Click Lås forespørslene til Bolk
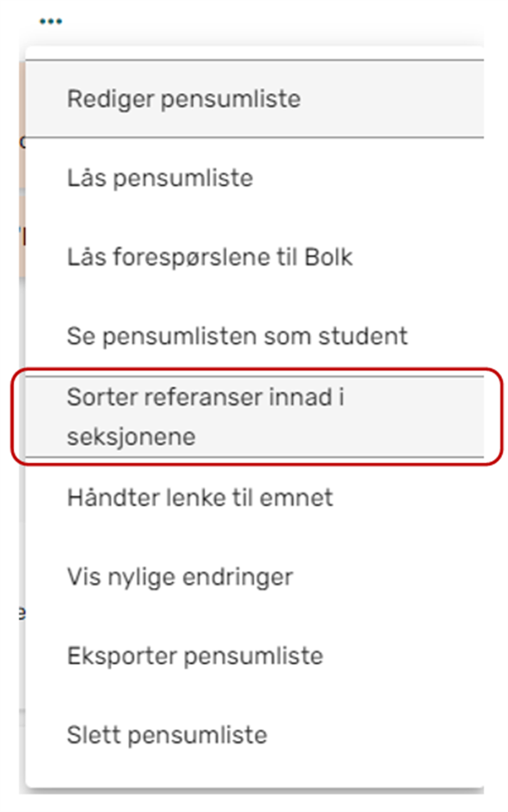This screenshot has width=508, height=812. 209,257
